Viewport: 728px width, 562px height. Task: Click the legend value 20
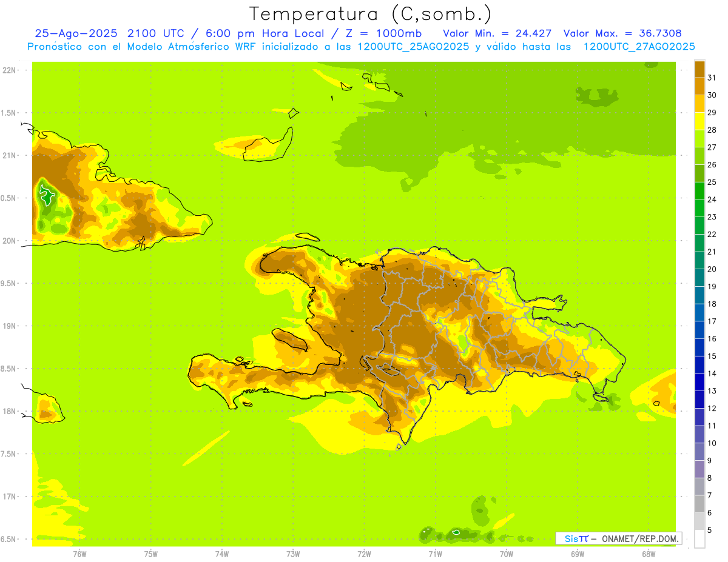[x=712, y=269]
